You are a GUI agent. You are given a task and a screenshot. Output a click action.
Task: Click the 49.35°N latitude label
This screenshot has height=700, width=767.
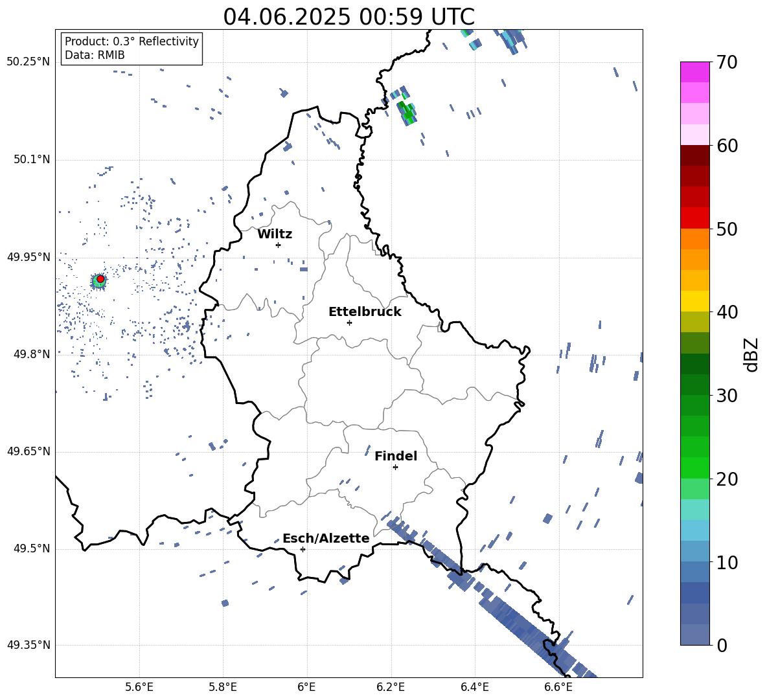tap(29, 645)
